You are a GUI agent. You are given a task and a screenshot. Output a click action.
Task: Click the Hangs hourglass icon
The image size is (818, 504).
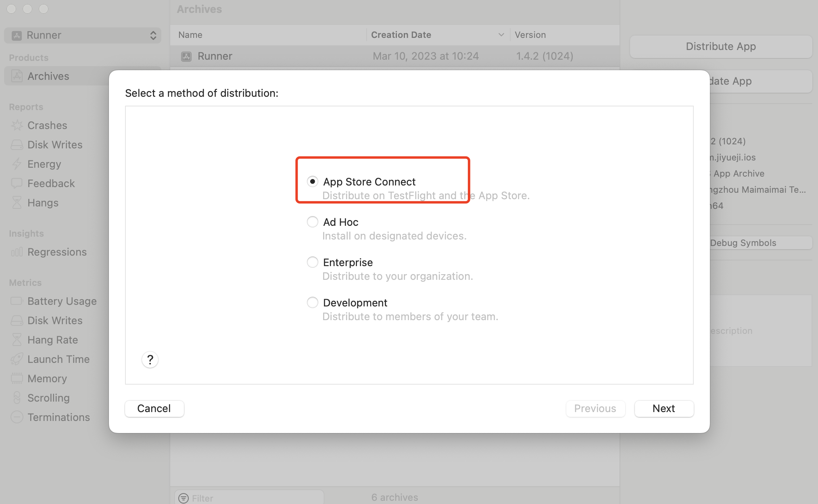coord(17,203)
